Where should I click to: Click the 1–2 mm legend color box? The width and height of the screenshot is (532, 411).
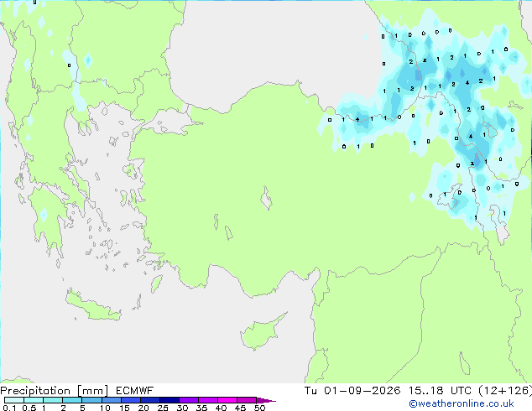pyautogui.click(x=53, y=400)
